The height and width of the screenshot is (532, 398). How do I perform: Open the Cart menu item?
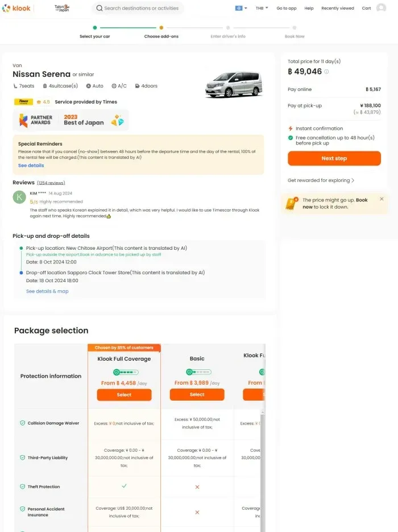pos(366,8)
